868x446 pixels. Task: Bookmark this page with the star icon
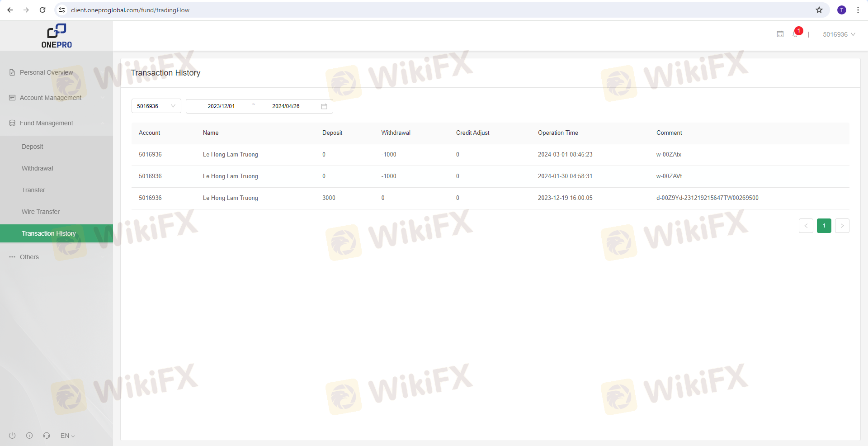click(x=819, y=10)
